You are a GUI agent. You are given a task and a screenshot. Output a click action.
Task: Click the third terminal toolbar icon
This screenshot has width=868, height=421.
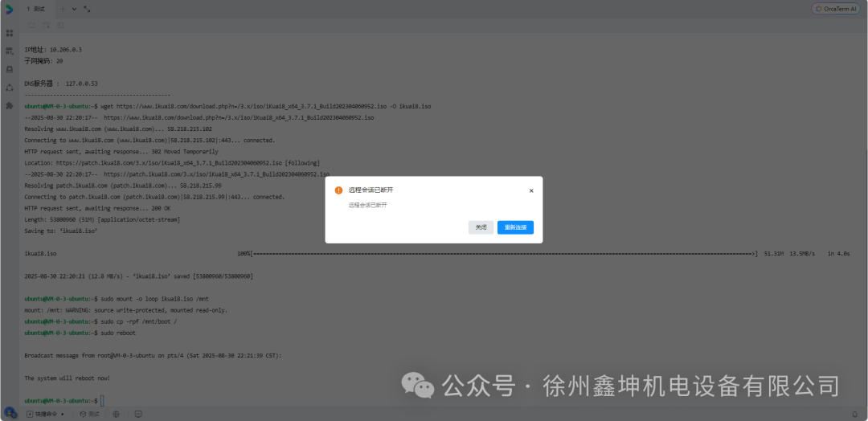[60, 25]
